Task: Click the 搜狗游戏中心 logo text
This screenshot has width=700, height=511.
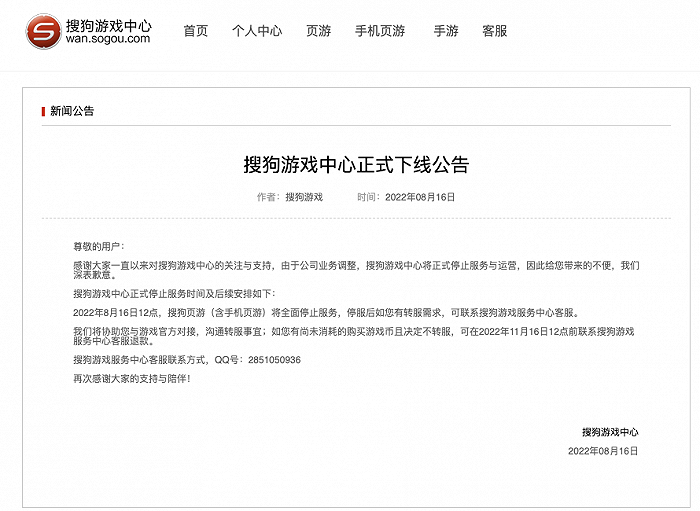Action: tap(108, 22)
